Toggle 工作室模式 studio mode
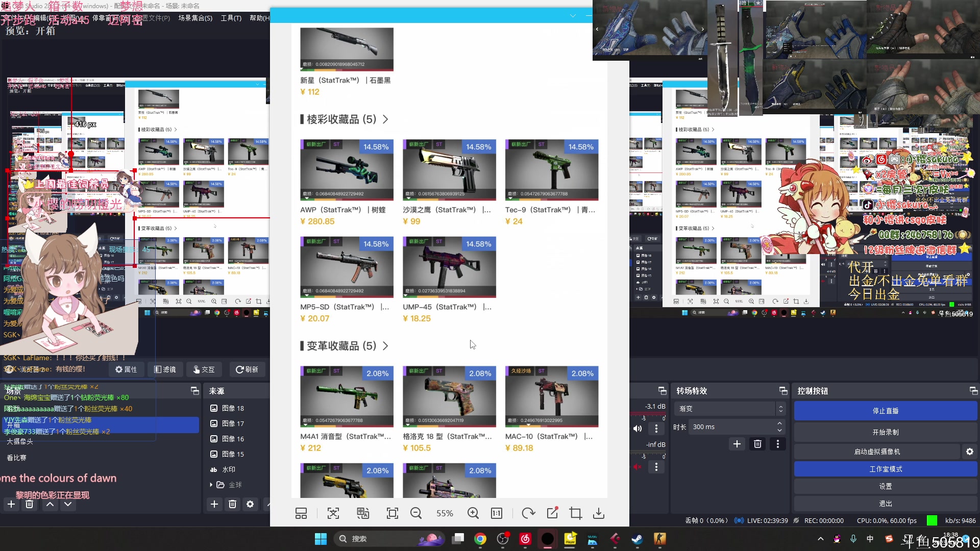Screen dimensions: 980x551 (x=886, y=469)
